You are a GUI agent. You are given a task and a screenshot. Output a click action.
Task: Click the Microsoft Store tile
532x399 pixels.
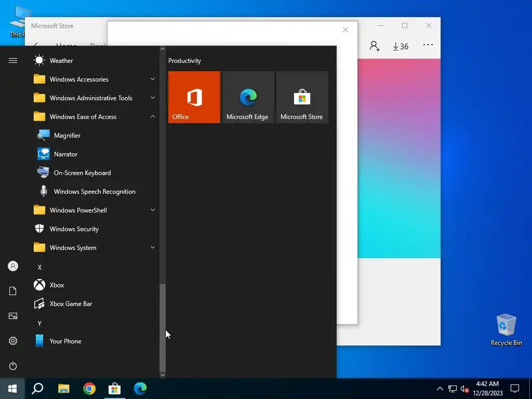pyautogui.click(x=302, y=97)
